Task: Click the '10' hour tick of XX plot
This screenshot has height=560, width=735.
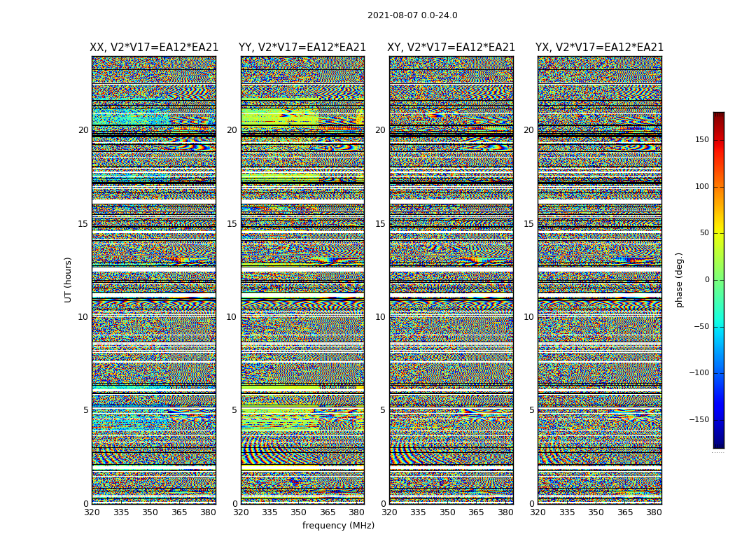Action: [83, 317]
